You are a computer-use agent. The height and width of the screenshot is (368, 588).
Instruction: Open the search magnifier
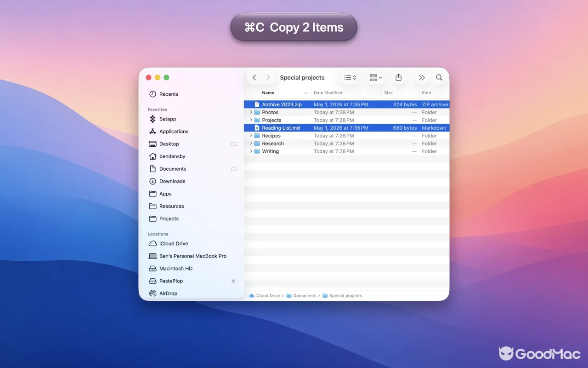pyautogui.click(x=439, y=78)
